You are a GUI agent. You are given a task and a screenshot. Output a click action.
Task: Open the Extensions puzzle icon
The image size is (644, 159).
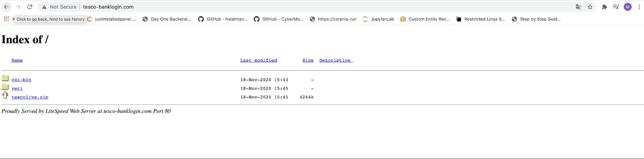coord(604,7)
